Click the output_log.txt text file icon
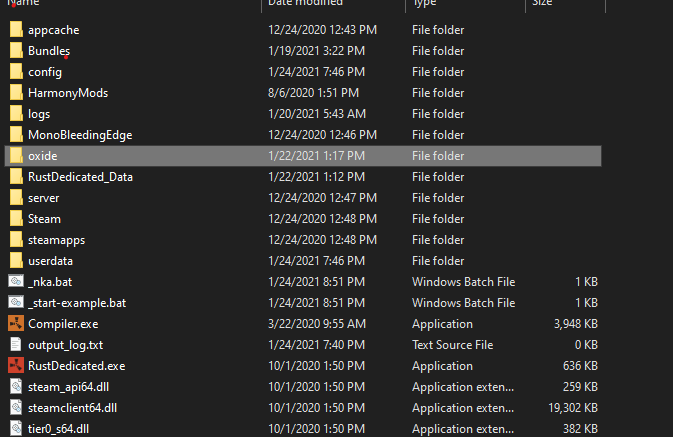This screenshot has height=437, width=673. point(16,345)
